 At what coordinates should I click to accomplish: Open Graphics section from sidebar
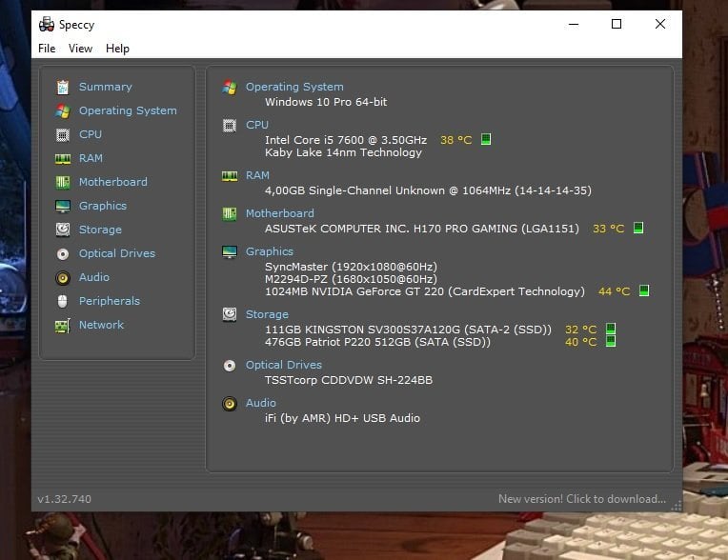coord(103,206)
